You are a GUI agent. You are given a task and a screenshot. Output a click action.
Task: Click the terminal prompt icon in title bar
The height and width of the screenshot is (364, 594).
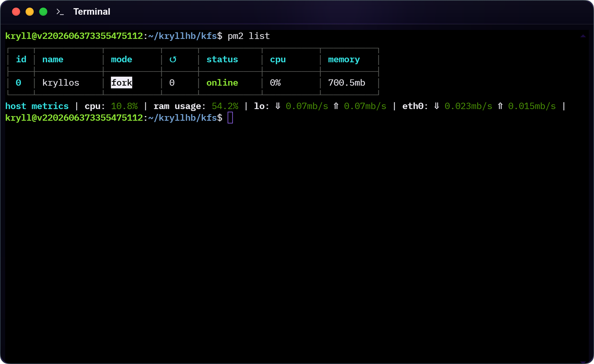(60, 12)
